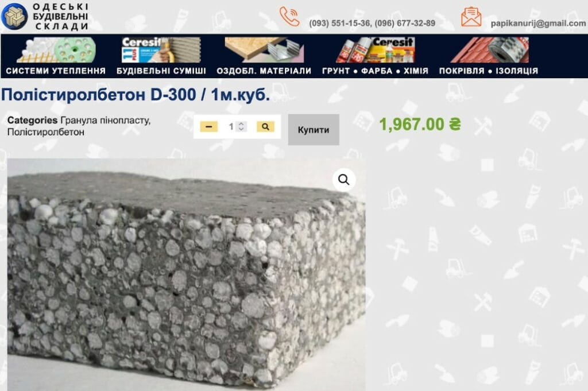The width and height of the screenshot is (588, 391).
Task: Click the papikanurij@gmail.com email link
Action: click(538, 23)
